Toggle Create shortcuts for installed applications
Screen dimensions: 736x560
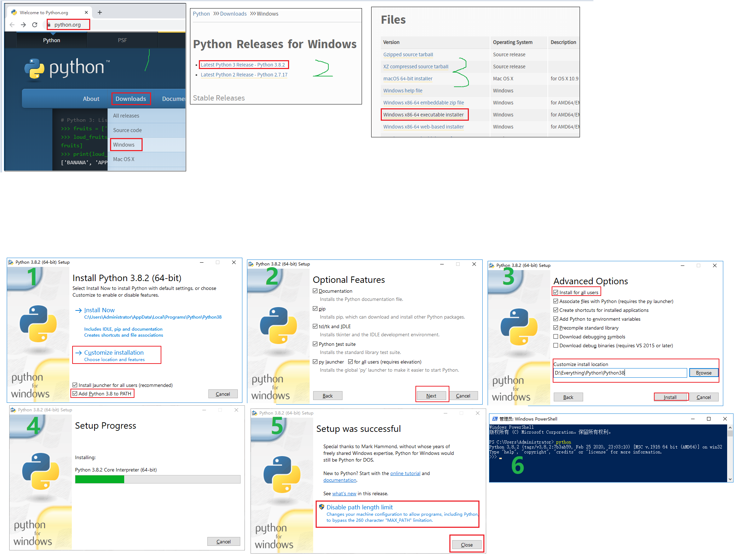556,310
